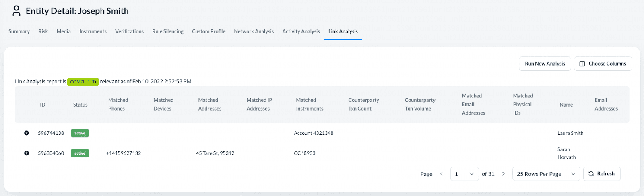Go to previous page arrow
Viewport: 644px width, 196px height.
(x=442, y=174)
